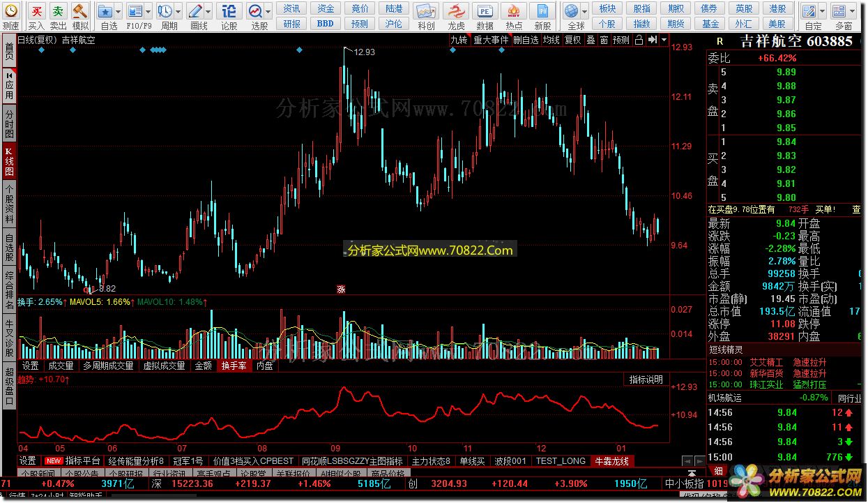The width and height of the screenshot is (868, 503).
Task: Expand the 全球 global dropdown arrow
Action: click(x=584, y=11)
